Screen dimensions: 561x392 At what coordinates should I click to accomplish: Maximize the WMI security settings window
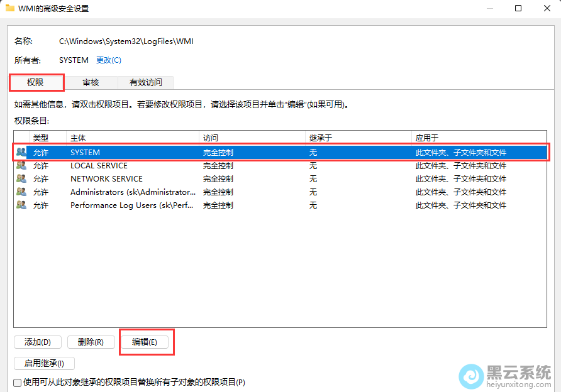pyautogui.click(x=518, y=8)
